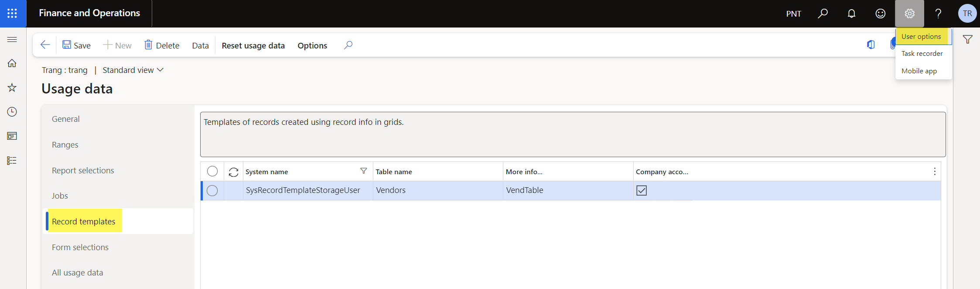Refresh the grid with the refresh icon
The width and height of the screenshot is (980, 289).
pyautogui.click(x=233, y=172)
